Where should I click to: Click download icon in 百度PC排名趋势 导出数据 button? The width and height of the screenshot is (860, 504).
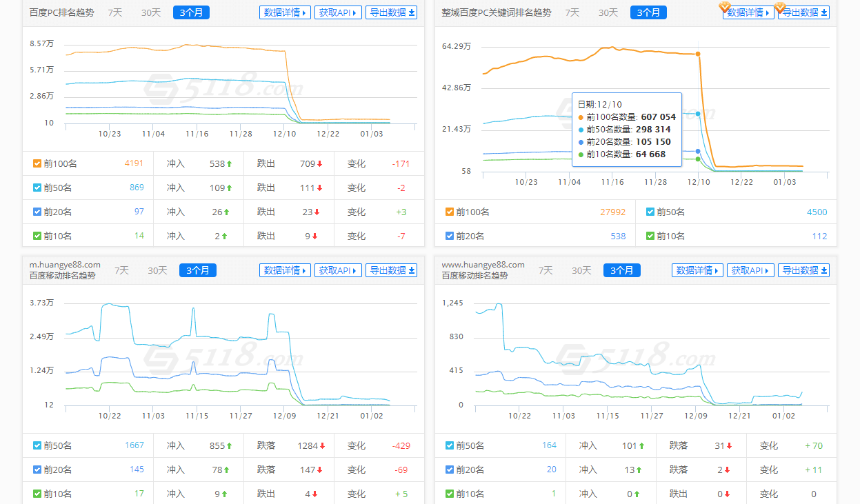(412, 12)
